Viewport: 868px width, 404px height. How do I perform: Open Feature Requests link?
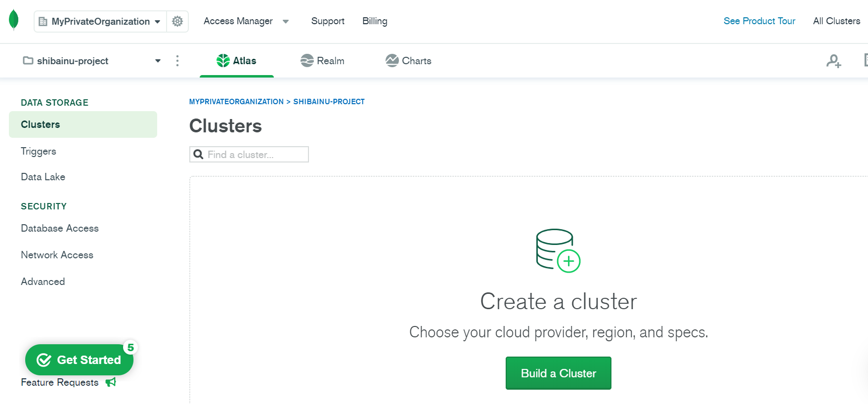click(x=60, y=382)
